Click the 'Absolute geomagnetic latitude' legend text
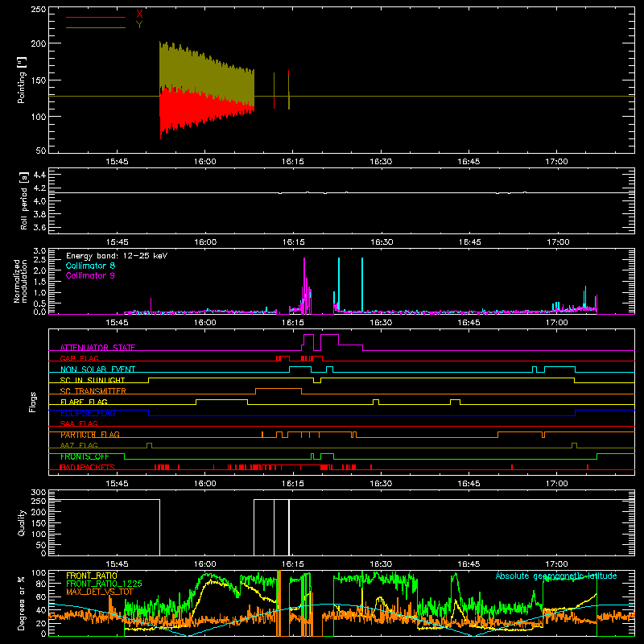This screenshot has height=644, width=644. 556,576
